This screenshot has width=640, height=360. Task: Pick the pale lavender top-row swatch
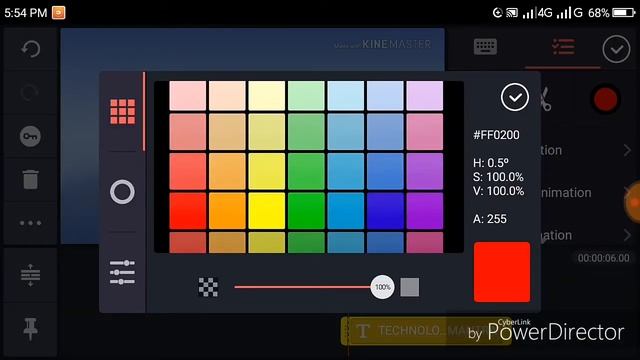click(x=424, y=96)
